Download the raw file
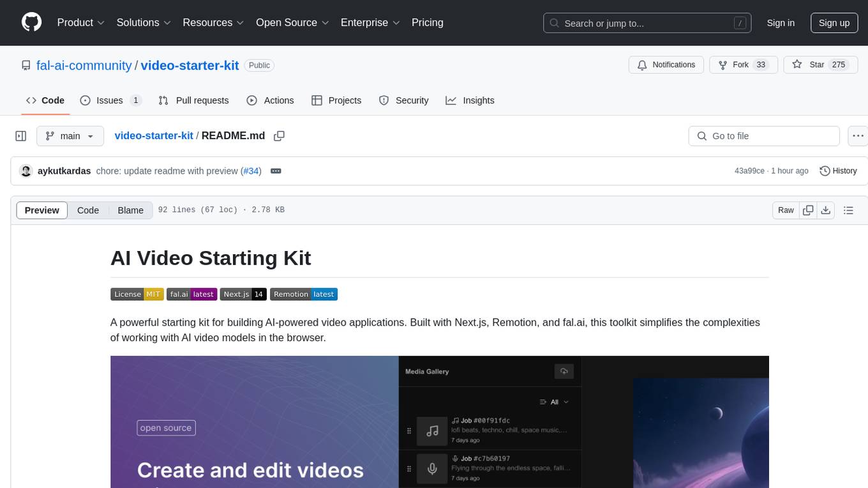868x488 pixels. (x=826, y=210)
